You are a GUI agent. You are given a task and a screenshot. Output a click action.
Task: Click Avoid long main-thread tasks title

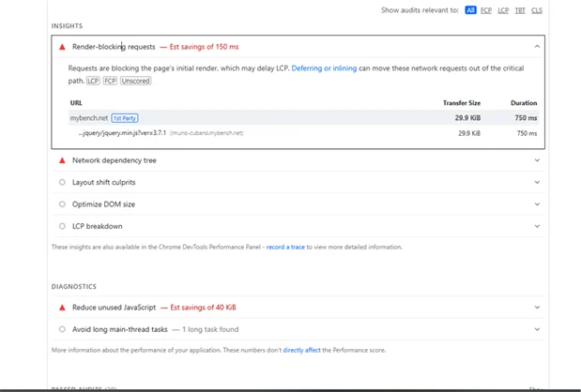click(x=120, y=329)
